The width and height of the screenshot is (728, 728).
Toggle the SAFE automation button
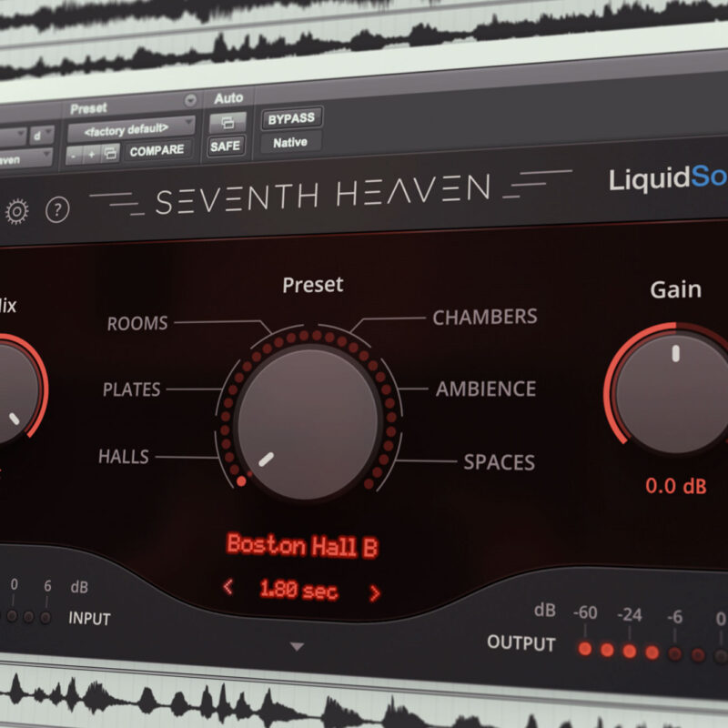click(225, 147)
